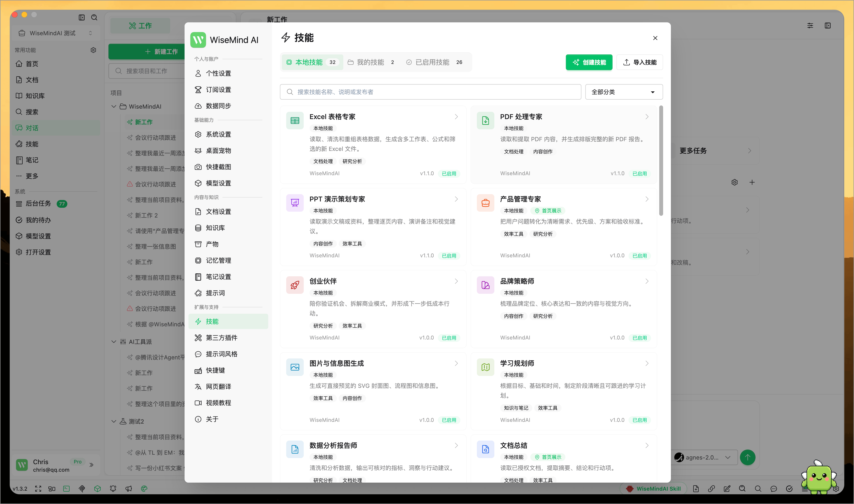Open 视频教程 settings item

(228, 403)
